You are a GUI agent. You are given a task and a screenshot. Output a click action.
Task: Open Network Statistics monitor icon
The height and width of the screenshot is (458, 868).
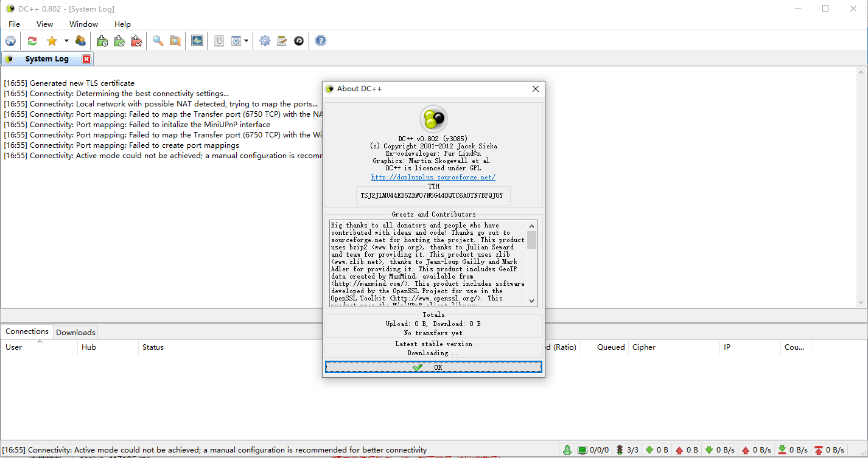pos(197,41)
